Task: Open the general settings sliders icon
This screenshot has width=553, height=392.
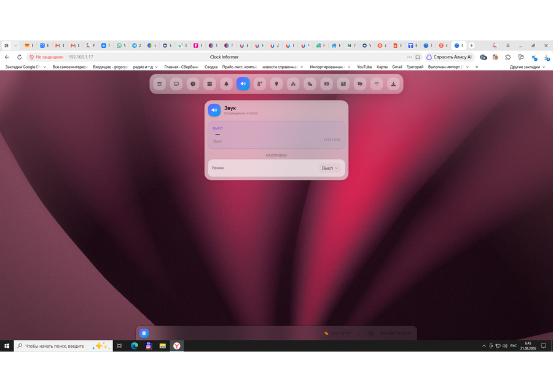Action: click(159, 84)
